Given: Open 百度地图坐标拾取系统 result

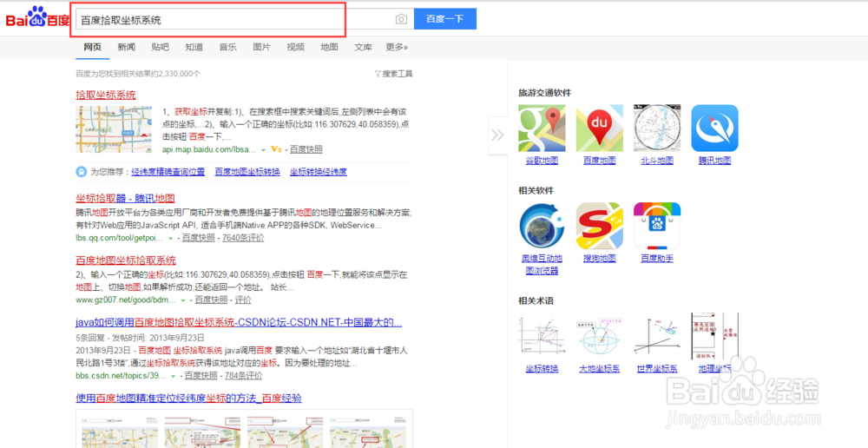Looking at the screenshot, I should tap(126, 260).
